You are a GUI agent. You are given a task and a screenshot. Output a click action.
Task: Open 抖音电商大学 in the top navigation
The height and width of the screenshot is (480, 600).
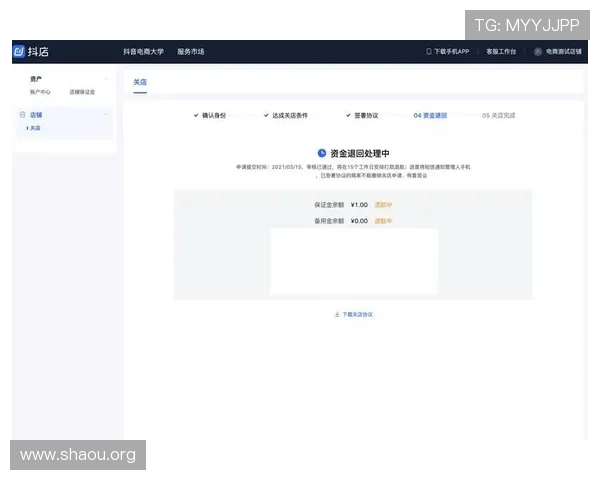tap(143, 51)
